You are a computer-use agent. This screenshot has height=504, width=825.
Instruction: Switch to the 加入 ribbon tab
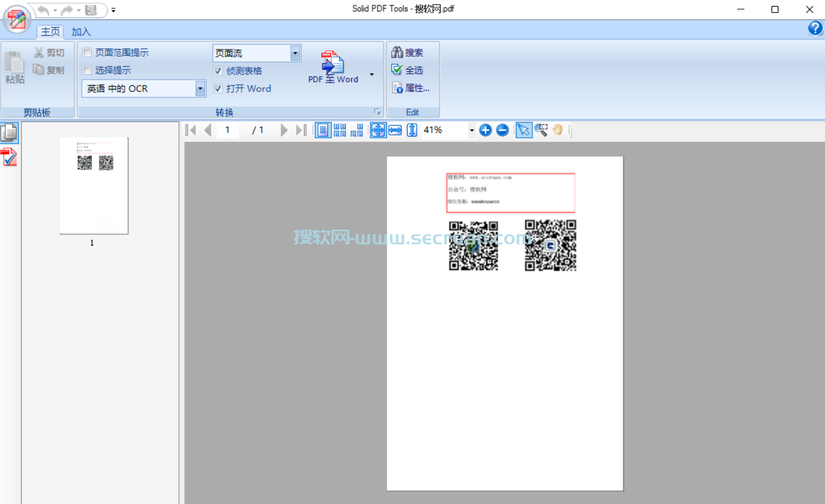point(81,32)
